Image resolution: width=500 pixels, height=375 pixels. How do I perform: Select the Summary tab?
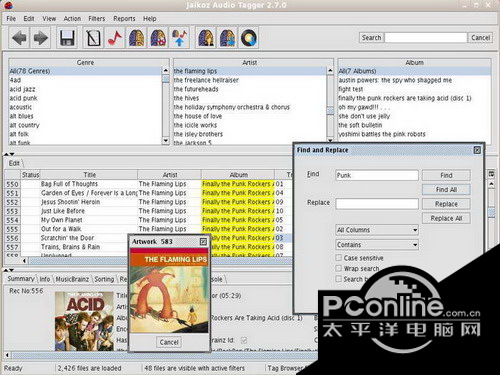[21, 279]
